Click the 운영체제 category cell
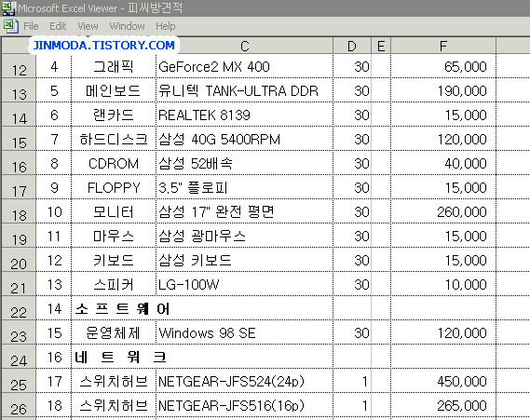 click(114, 332)
